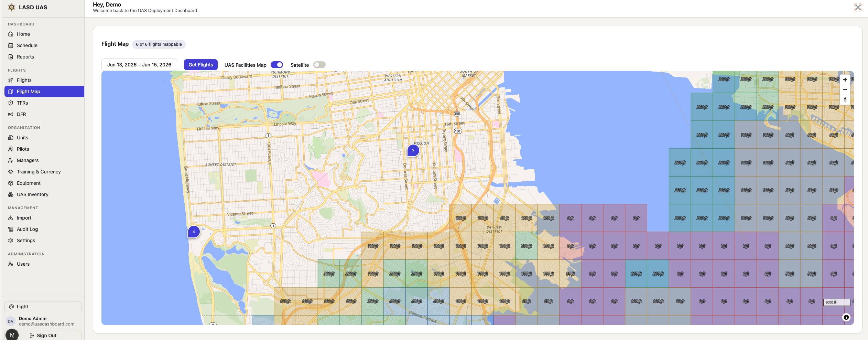Open the Audit Log page
Image resolution: width=868 pixels, height=340 pixels.
click(x=44, y=229)
